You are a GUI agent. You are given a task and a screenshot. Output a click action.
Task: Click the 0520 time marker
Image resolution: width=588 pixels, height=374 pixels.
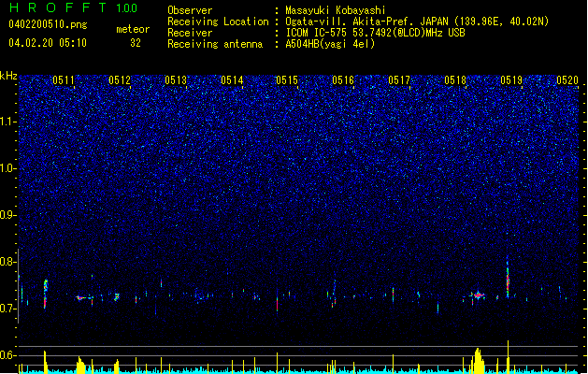(567, 80)
